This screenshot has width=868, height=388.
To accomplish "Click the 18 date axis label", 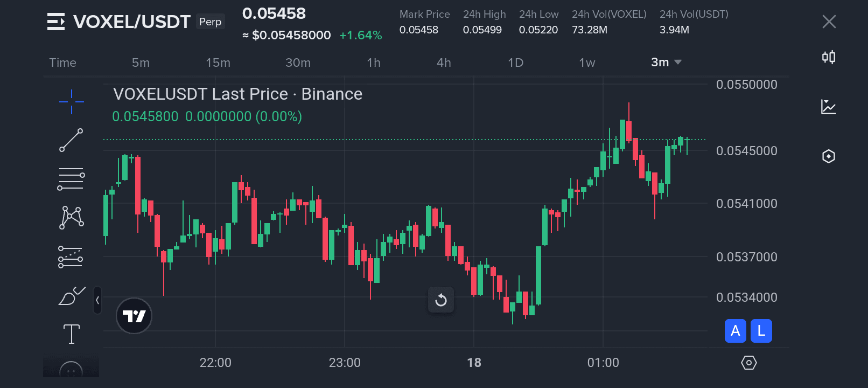I will (x=474, y=363).
